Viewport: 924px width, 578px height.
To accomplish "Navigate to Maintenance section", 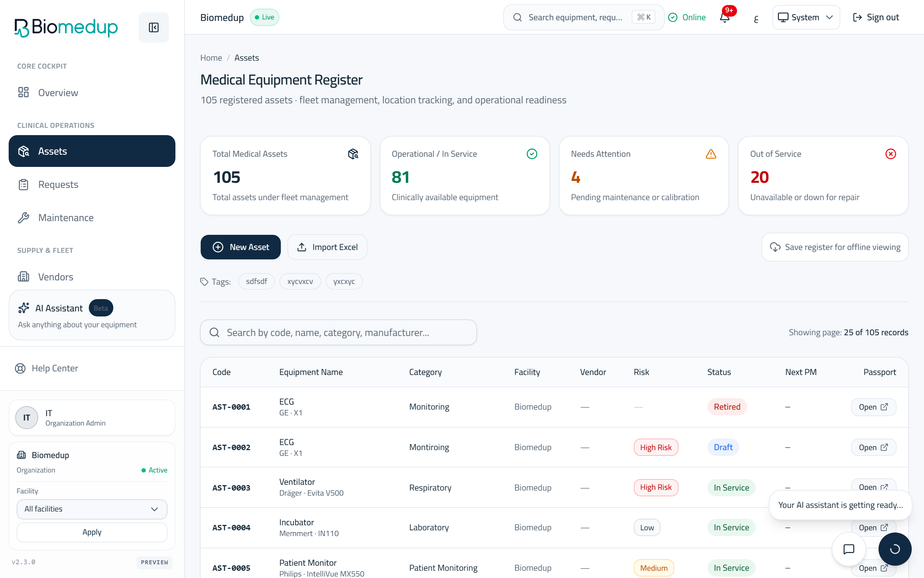I will [x=92, y=217].
